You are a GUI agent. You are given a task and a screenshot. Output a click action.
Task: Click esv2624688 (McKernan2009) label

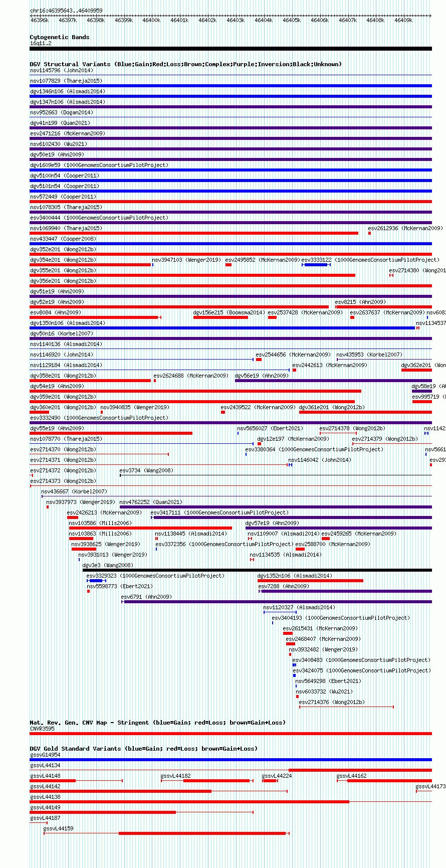click(191, 376)
